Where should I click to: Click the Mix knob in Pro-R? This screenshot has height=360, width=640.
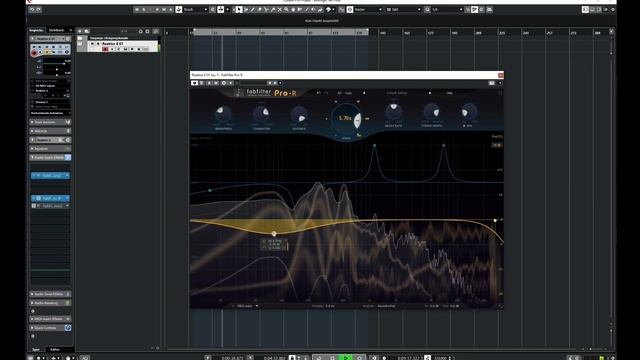click(x=469, y=111)
